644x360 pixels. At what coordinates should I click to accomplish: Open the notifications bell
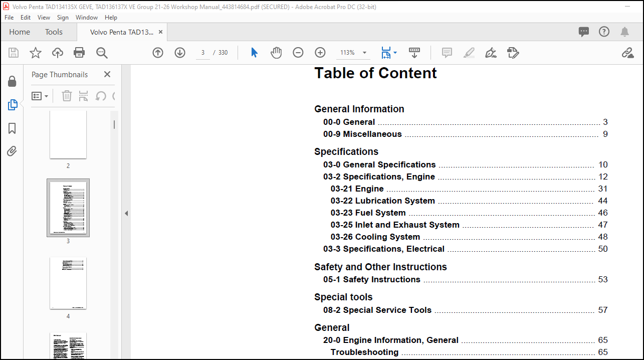coord(624,32)
